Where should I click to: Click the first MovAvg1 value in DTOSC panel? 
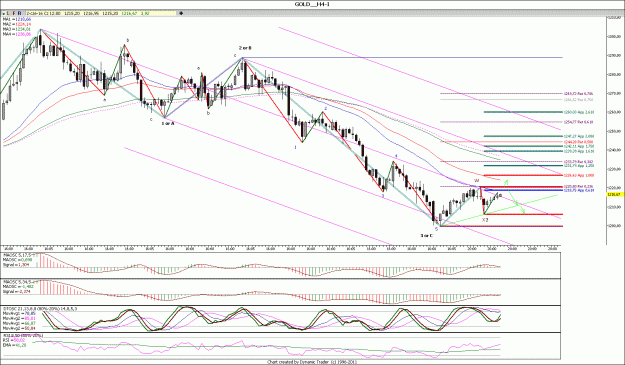coord(18,314)
